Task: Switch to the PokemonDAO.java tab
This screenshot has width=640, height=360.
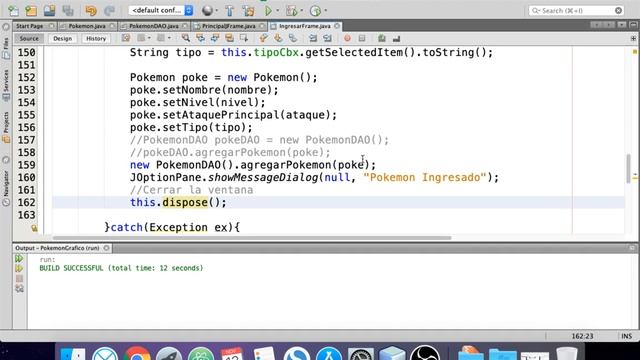Action: 153,26
